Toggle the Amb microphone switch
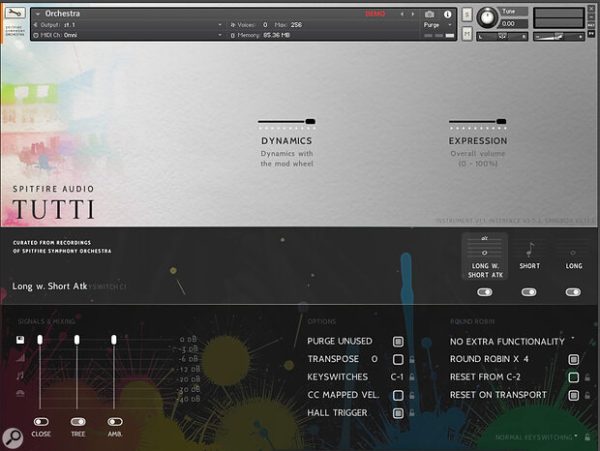The height and width of the screenshot is (451, 600). click(x=115, y=422)
